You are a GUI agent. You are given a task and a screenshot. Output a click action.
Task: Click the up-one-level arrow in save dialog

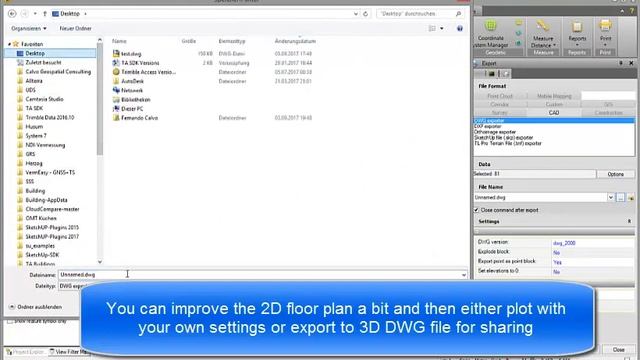point(44,13)
